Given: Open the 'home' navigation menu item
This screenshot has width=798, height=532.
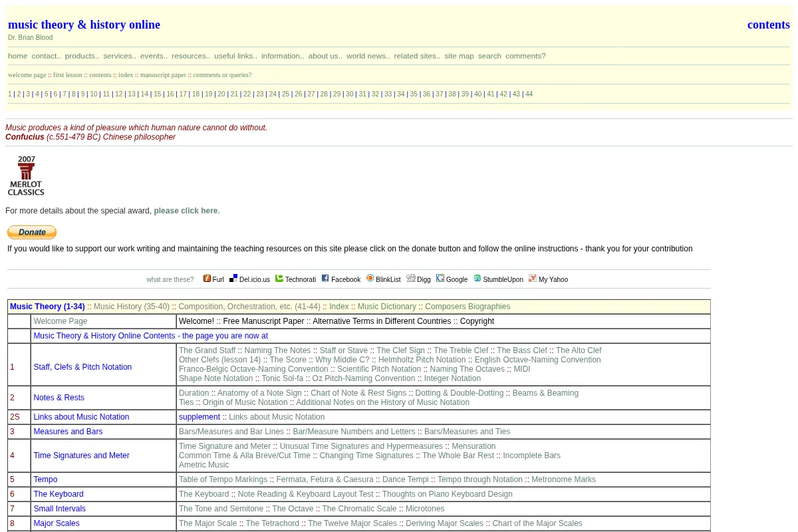Looking at the screenshot, I should [17, 56].
